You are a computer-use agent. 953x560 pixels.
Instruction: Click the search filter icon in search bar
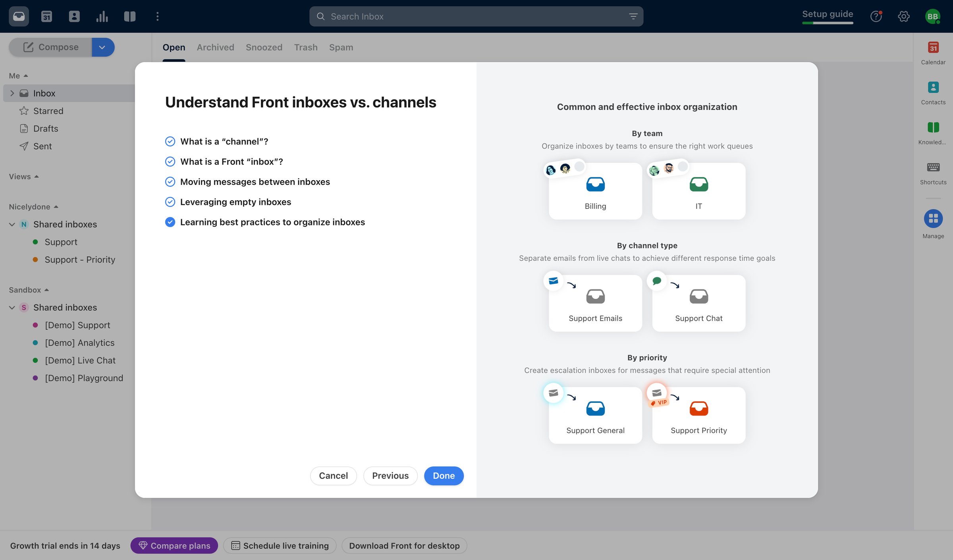633,16
